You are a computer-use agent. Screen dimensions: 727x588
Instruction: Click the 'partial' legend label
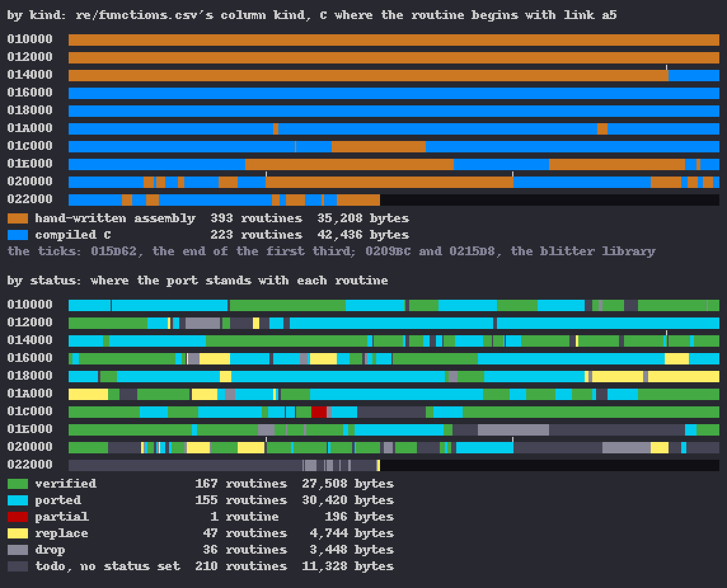click(62, 517)
